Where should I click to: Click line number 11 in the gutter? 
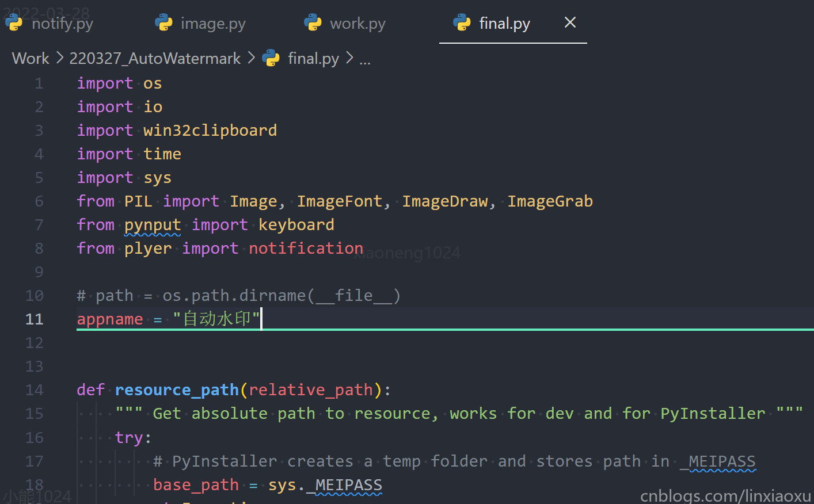(x=35, y=319)
